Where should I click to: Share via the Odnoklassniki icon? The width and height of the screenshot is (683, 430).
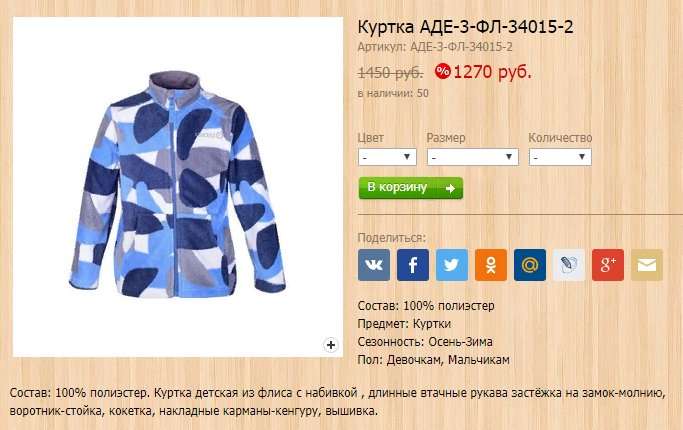[x=491, y=265]
